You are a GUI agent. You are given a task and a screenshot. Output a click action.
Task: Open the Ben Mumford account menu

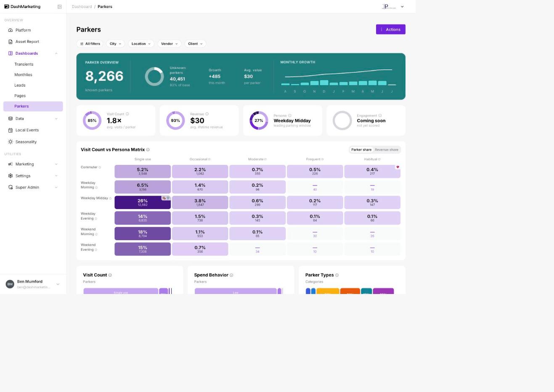33,284
